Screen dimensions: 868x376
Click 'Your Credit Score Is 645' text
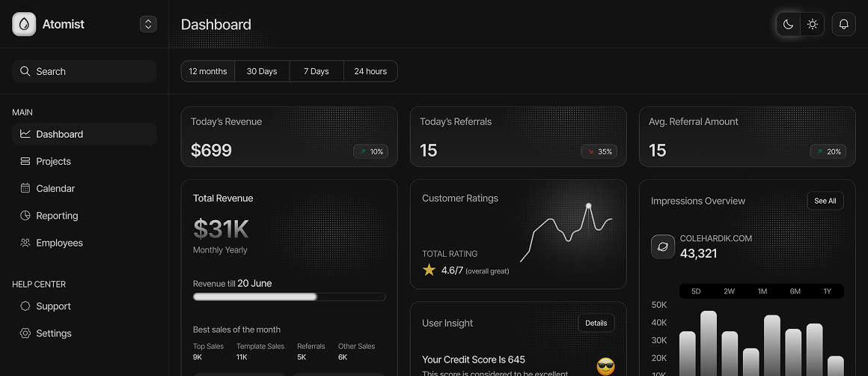pos(474,360)
